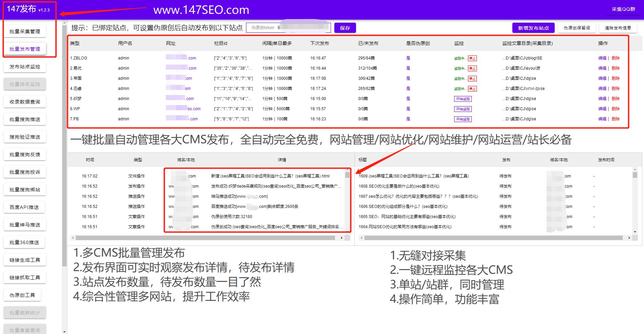This screenshot has width=644, height=334.
Task: Open 批量采集管理 in the sidebar
Action: [x=25, y=31]
